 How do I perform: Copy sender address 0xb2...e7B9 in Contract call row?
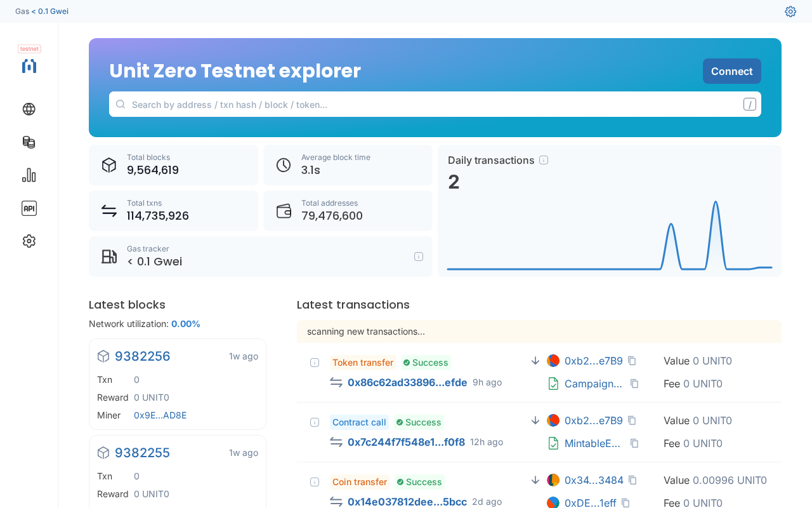[x=632, y=420]
